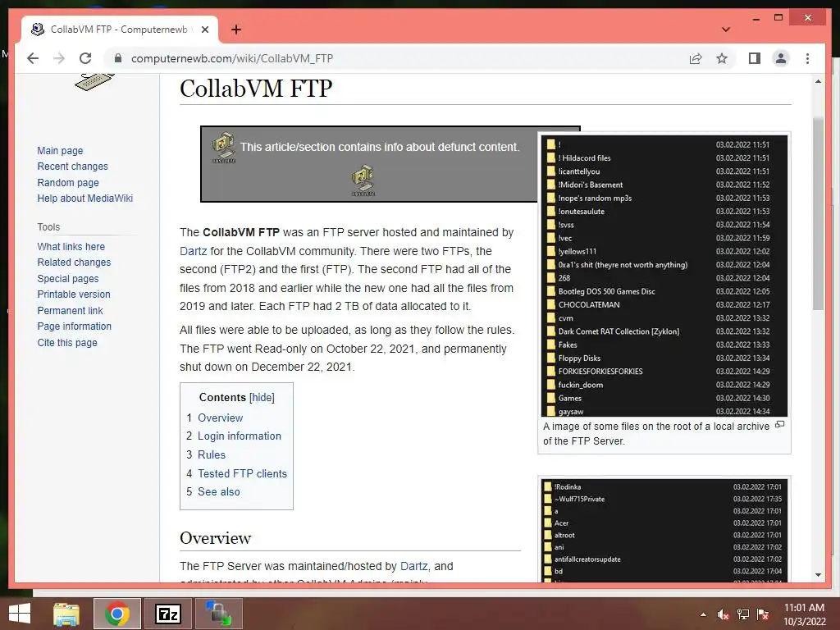
Task: Open Cite this page
Action: point(67,342)
